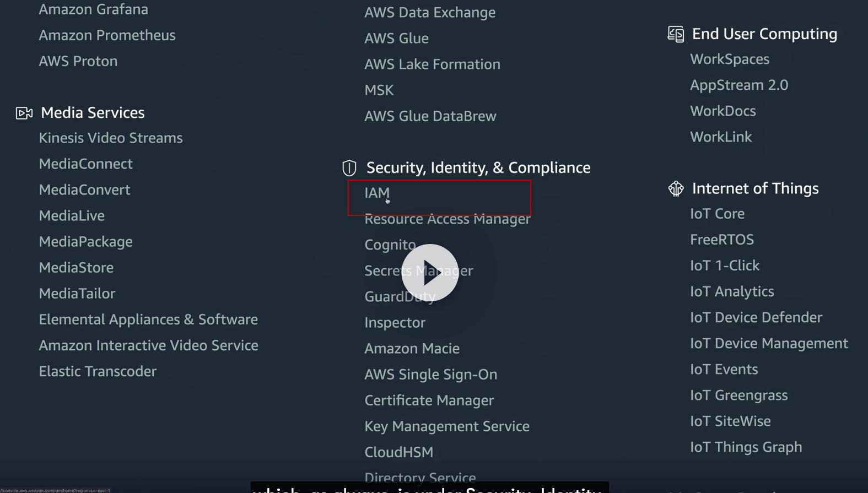Select AWS Glue DataBrew
868x493 pixels.
(430, 116)
